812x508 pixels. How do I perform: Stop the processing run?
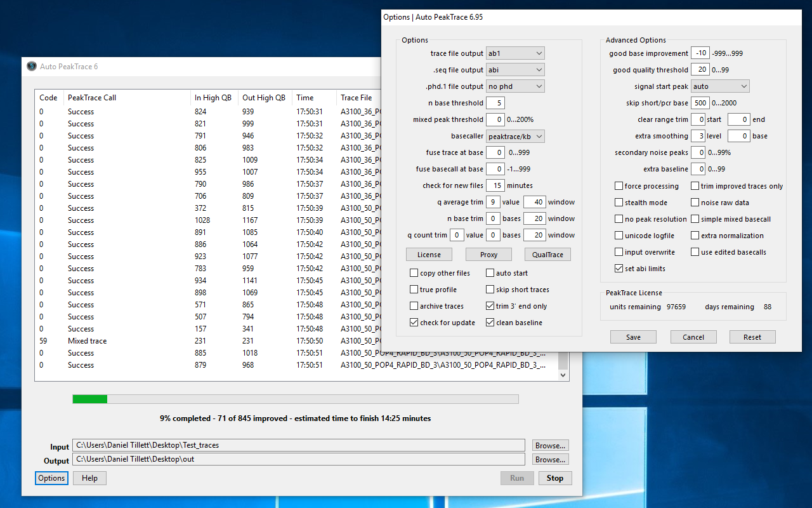point(555,478)
